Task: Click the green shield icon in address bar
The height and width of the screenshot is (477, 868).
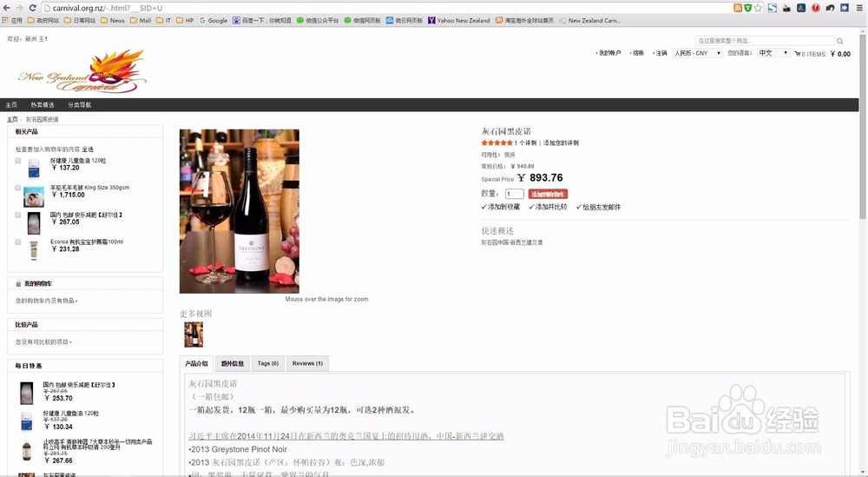Action: (748, 8)
